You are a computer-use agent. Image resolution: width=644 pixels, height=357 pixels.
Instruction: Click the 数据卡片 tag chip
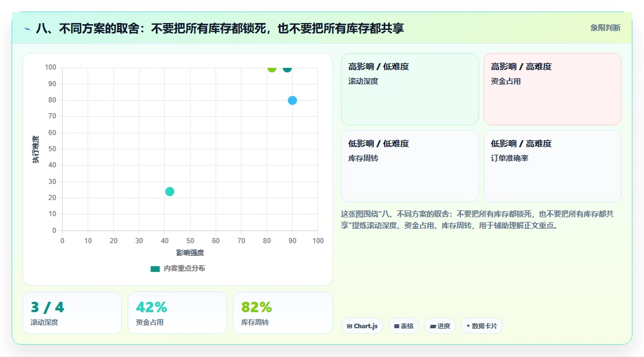(x=482, y=326)
